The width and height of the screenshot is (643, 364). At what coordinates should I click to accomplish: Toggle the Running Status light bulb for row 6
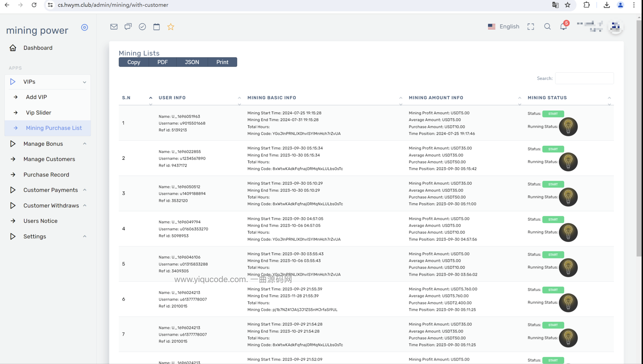567,302
